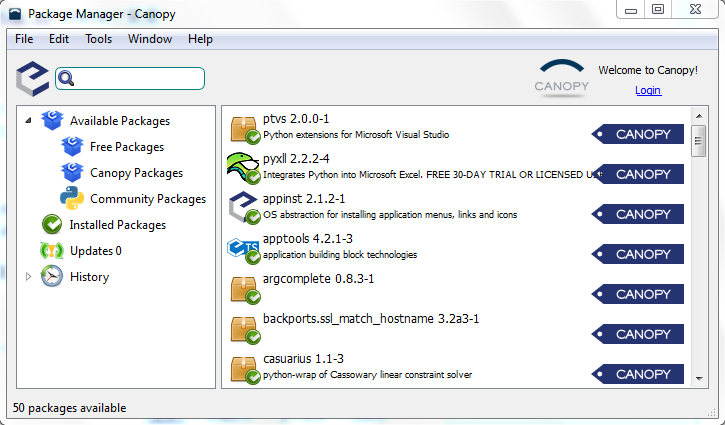725x425 pixels.
Task: Click the 'Welcome to Canopy!' text
Action: click(x=648, y=70)
